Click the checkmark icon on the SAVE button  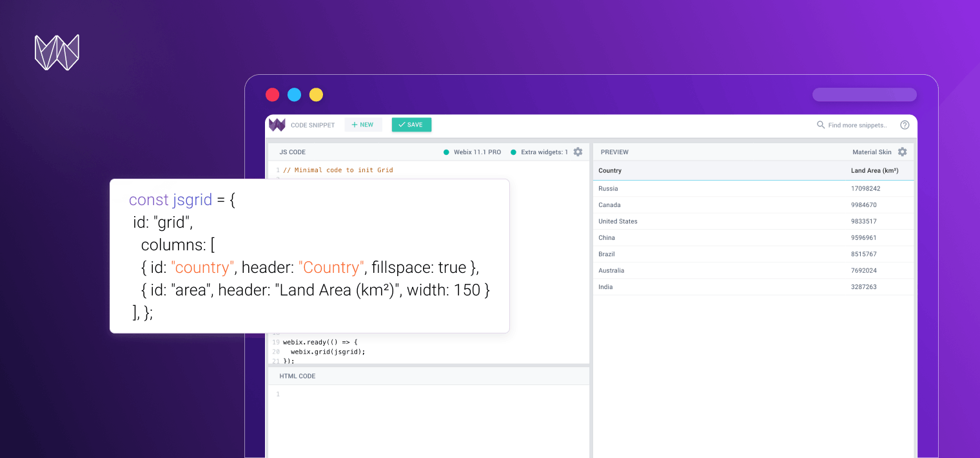pyautogui.click(x=402, y=124)
